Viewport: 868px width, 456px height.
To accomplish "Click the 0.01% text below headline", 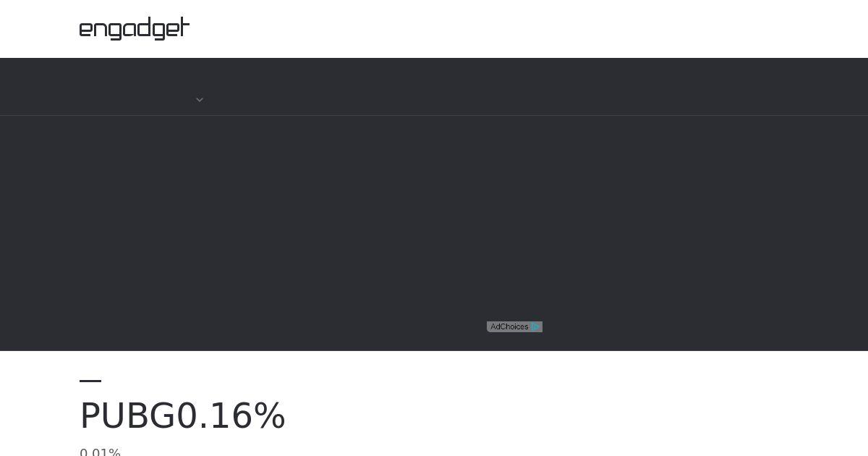I will 100,452.
